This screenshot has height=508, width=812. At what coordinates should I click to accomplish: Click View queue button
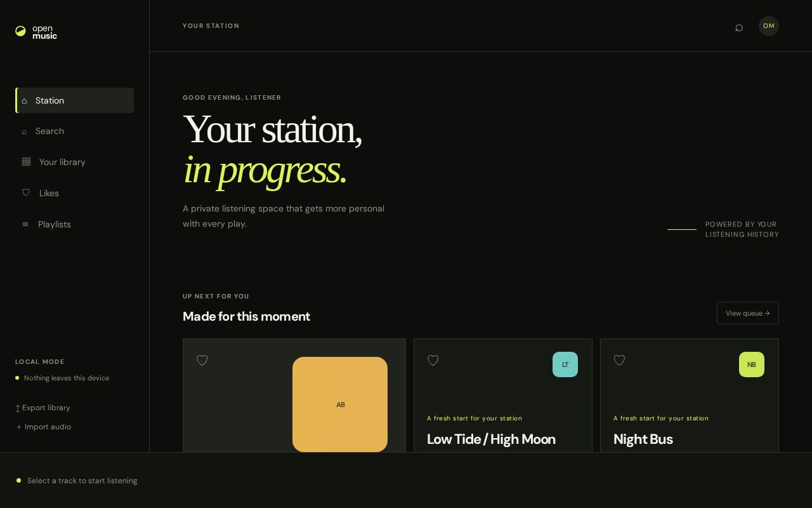[748, 313]
